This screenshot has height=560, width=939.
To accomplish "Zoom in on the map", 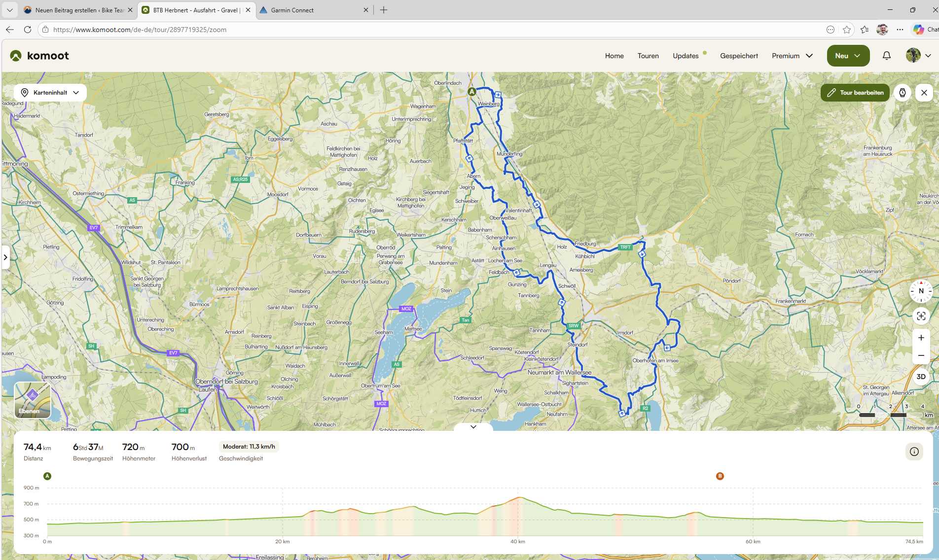I will point(920,338).
